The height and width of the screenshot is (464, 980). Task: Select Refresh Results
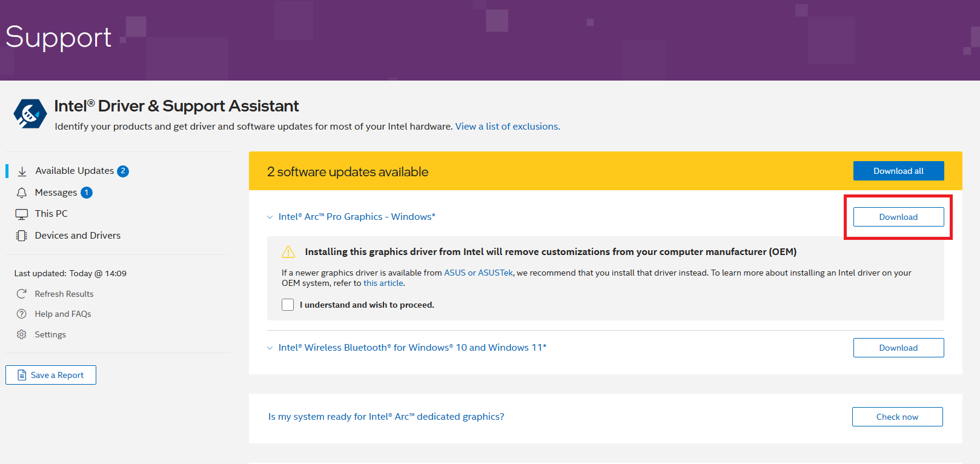pyautogui.click(x=64, y=294)
